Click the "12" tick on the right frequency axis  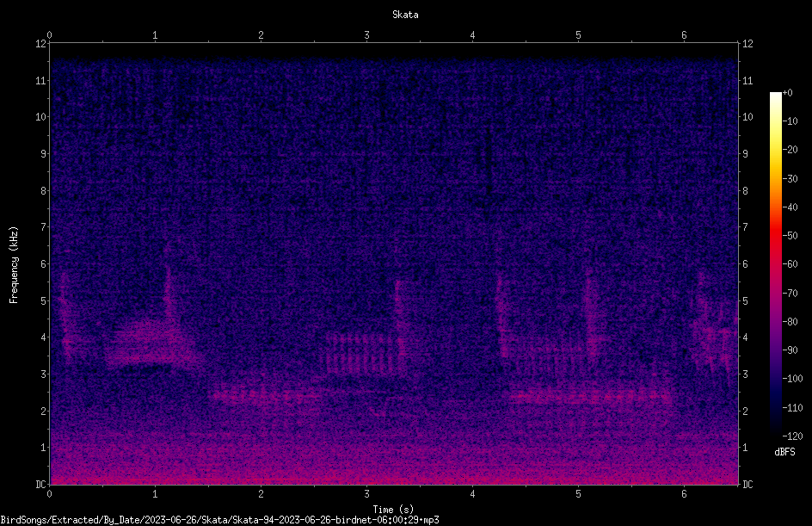[747, 44]
